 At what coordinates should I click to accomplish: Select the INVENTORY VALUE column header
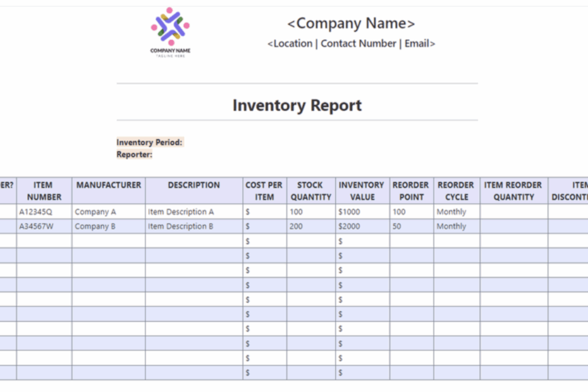click(361, 191)
